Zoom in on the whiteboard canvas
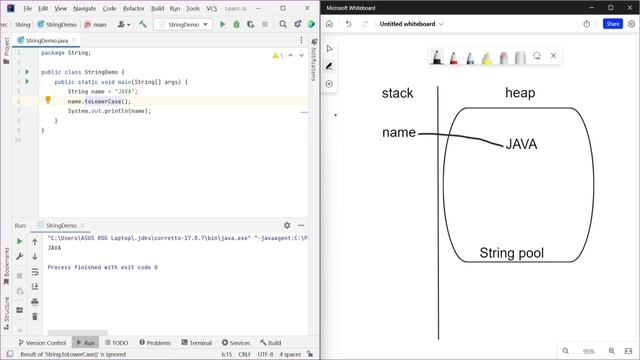This screenshot has height=360, width=640. pos(611,351)
